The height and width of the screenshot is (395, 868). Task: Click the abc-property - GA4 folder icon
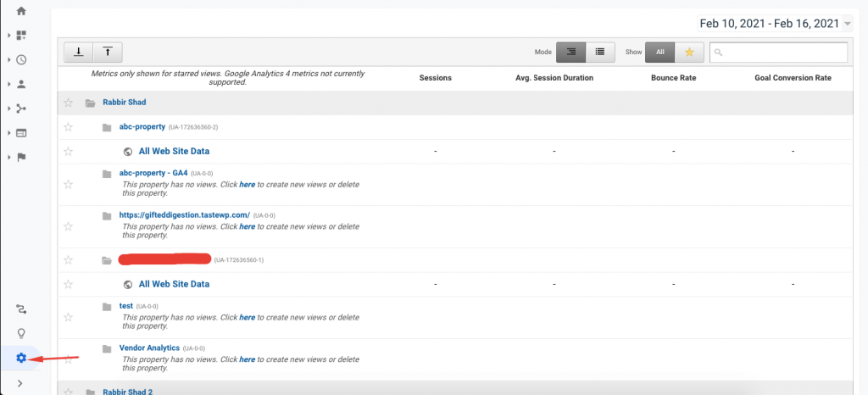pos(107,174)
